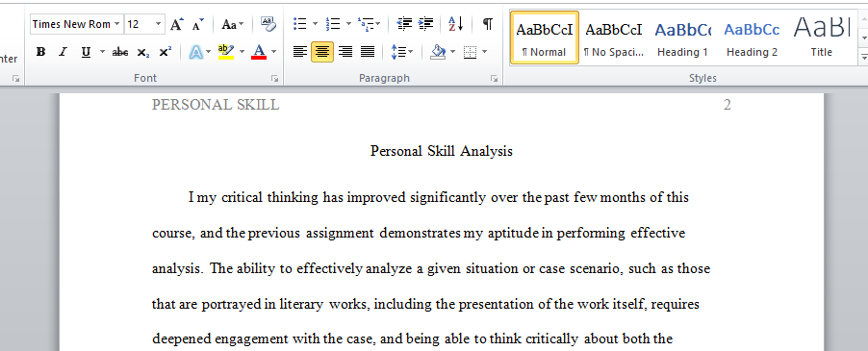Click the Bullets list icon

coord(300,24)
